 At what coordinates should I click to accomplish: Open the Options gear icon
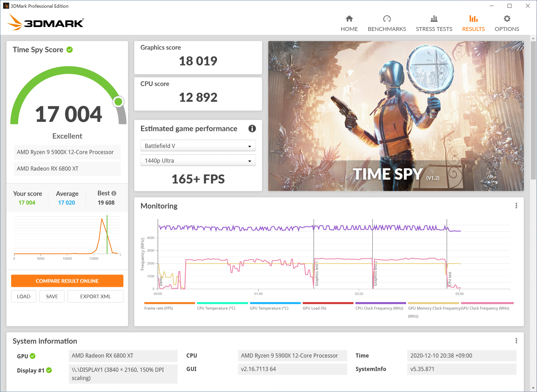coord(507,19)
